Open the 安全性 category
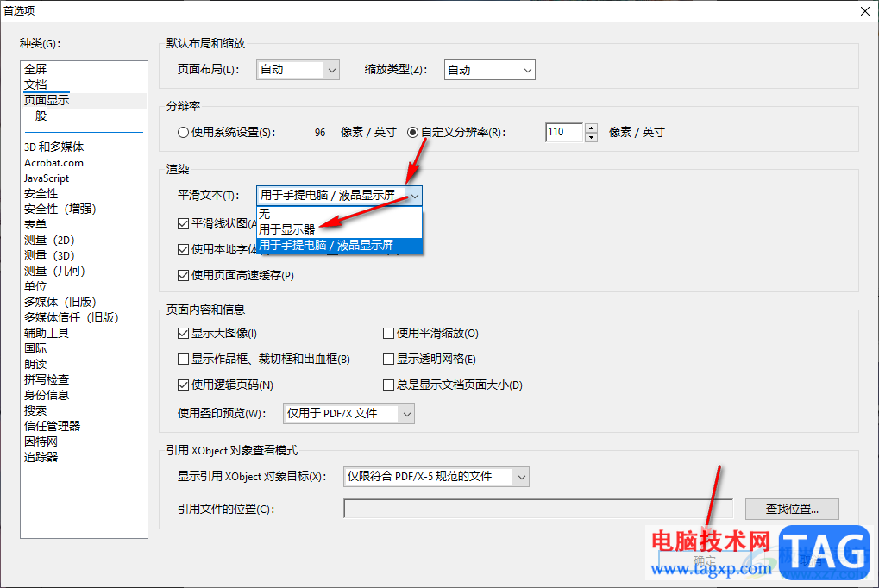 coord(41,193)
